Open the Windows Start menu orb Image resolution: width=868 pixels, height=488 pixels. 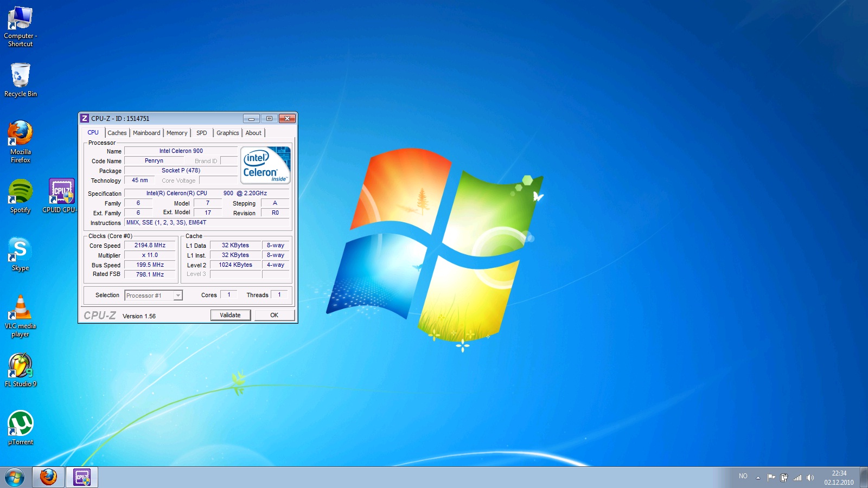click(x=15, y=478)
